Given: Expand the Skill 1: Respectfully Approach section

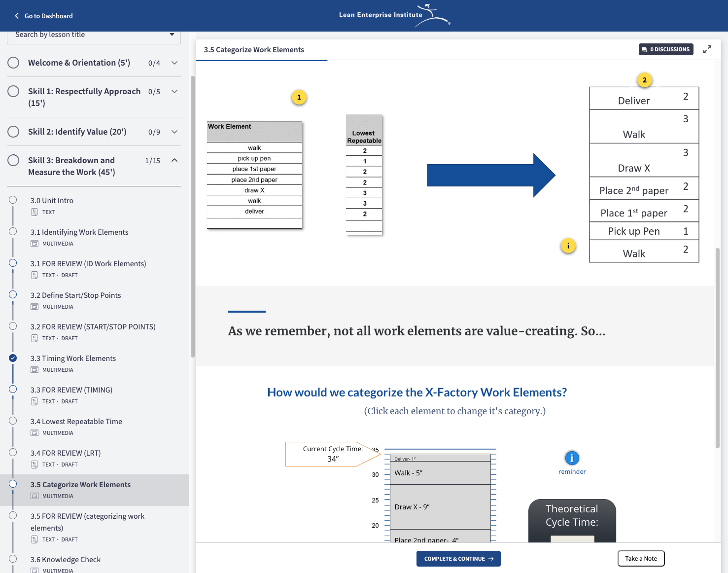Looking at the screenshot, I should 174,91.
